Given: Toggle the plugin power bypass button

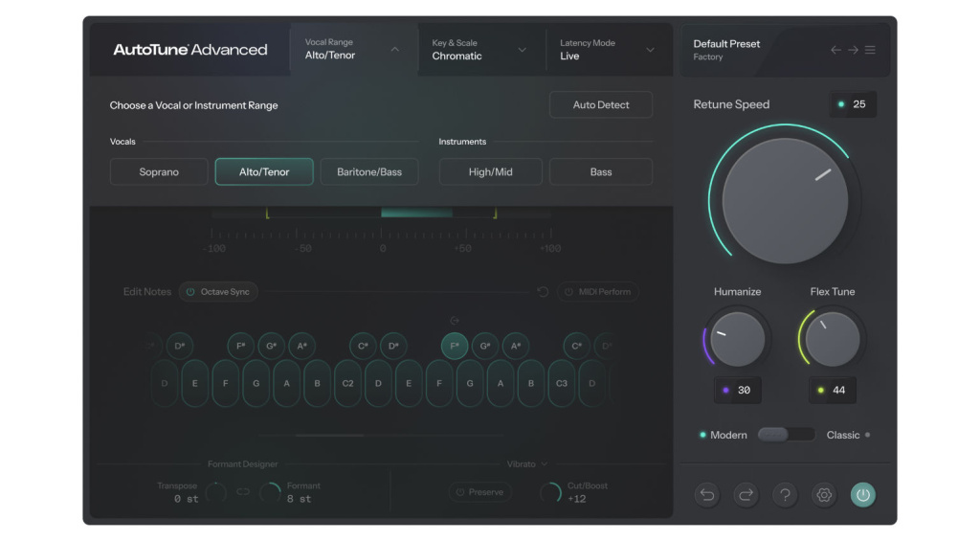Looking at the screenshot, I should [863, 495].
